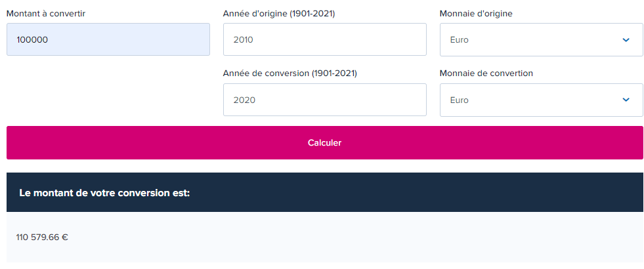Click the Monnaie de convertion chevron arrow
The image size is (644, 269).
click(x=626, y=100)
